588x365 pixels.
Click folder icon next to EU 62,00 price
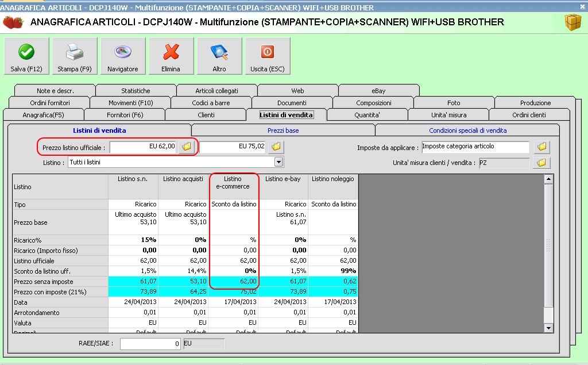coord(187,147)
